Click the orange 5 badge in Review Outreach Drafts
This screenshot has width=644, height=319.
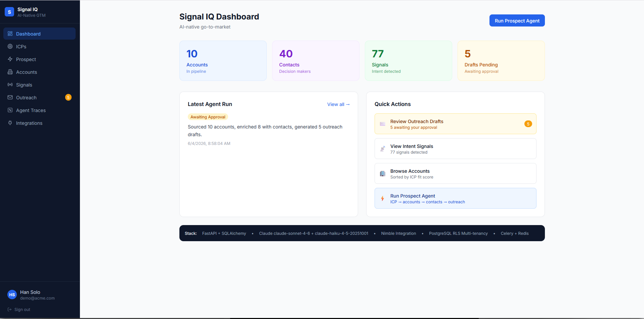tap(528, 124)
